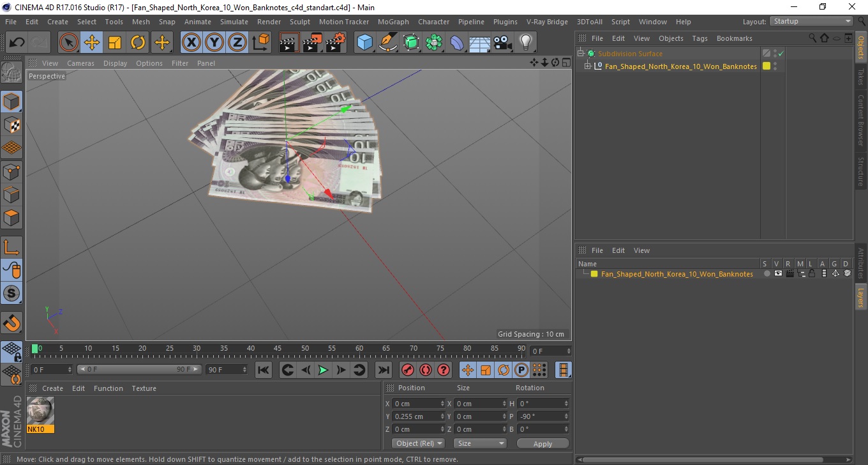Activate the Move tool

point(92,43)
